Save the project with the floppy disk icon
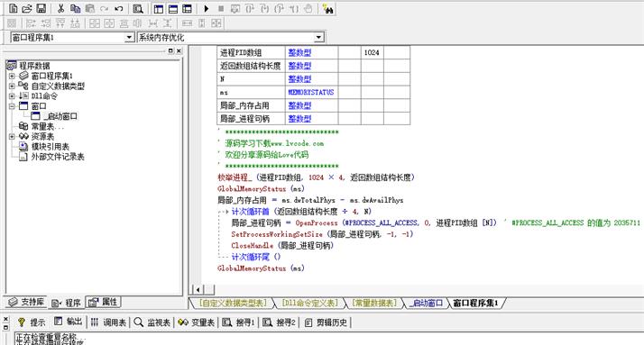Screen dimensions: 644x345 (41, 9)
